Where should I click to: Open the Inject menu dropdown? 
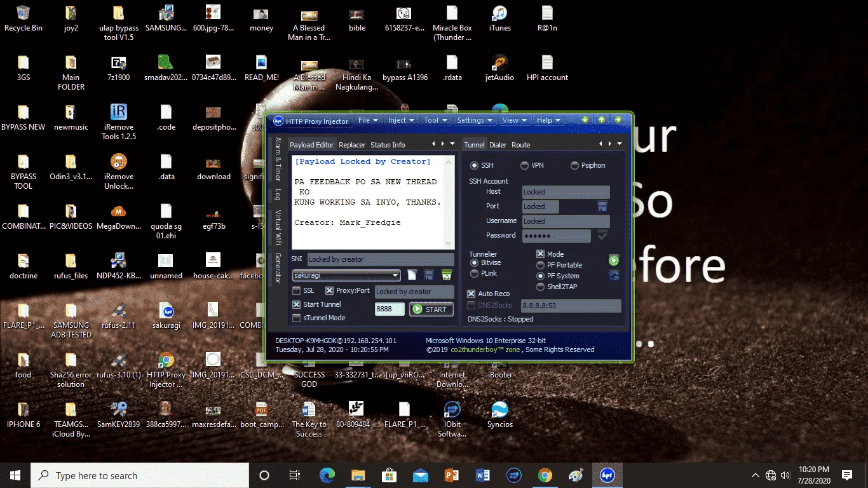coord(401,120)
